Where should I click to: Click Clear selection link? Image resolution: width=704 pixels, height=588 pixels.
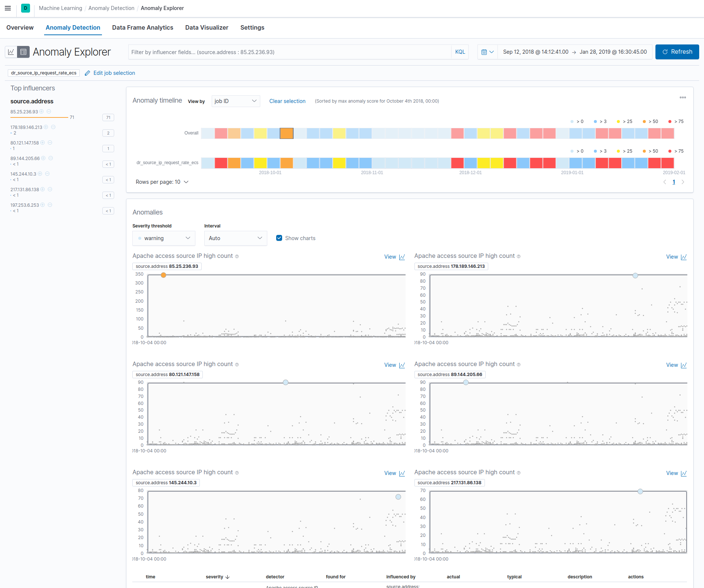287,101
